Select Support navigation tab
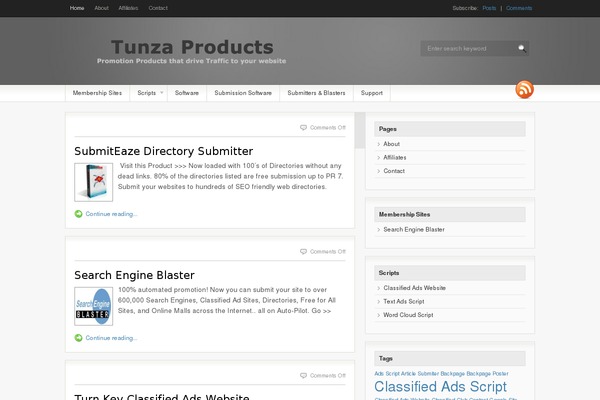The height and width of the screenshot is (400, 600). [x=372, y=93]
